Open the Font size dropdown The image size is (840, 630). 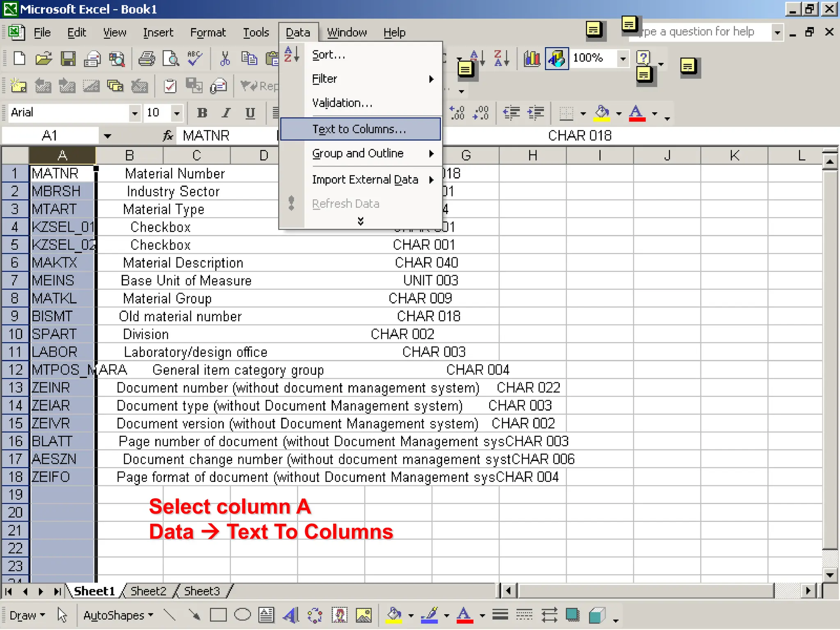click(177, 113)
